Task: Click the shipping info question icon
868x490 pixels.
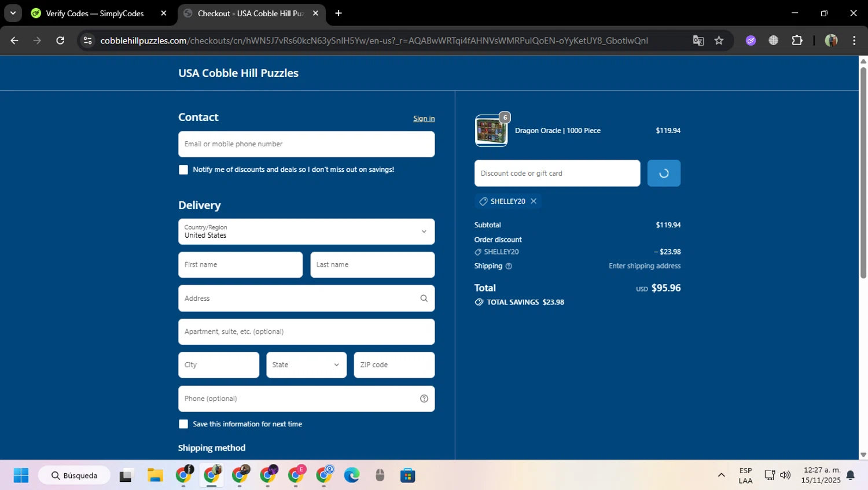Action: point(509,266)
